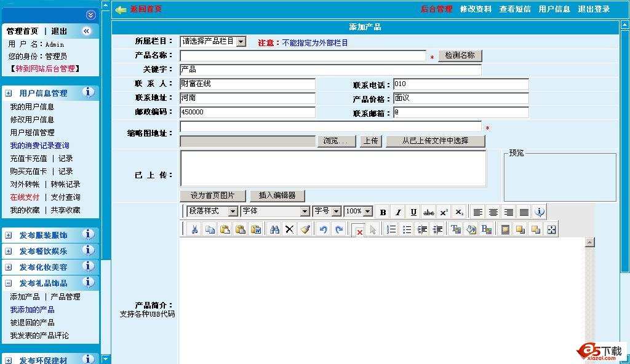Undo the last editor action

[324, 229]
